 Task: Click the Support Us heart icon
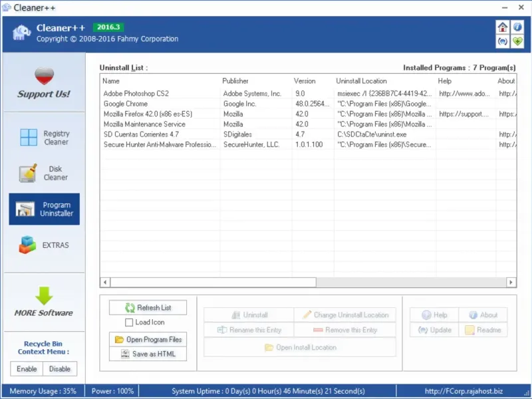[x=44, y=76]
